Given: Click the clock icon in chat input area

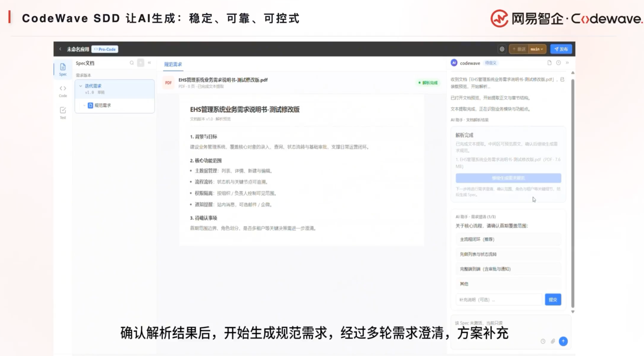Looking at the screenshot, I should [x=543, y=341].
